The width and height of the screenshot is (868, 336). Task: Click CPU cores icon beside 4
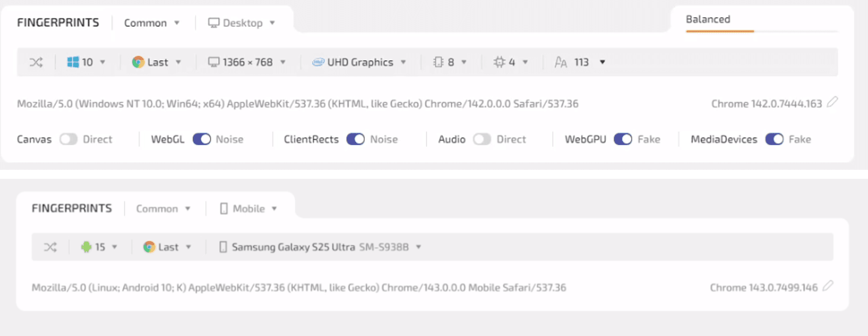tap(499, 62)
